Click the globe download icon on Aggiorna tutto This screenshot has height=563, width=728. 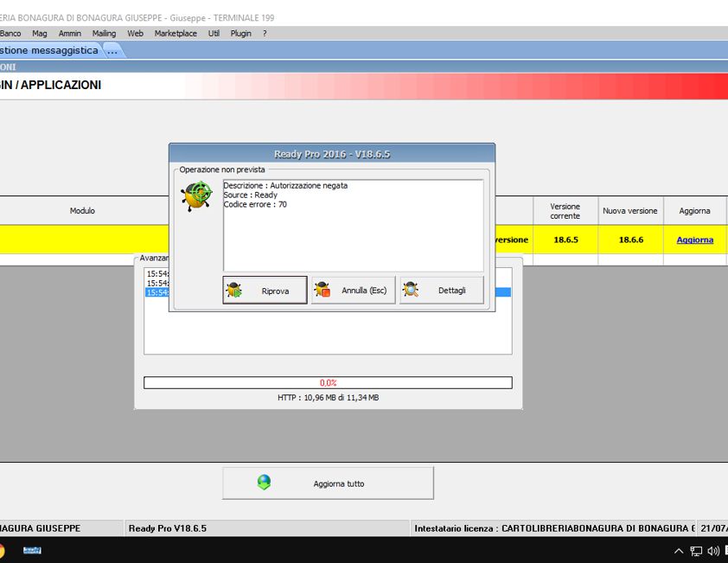coord(264,483)
